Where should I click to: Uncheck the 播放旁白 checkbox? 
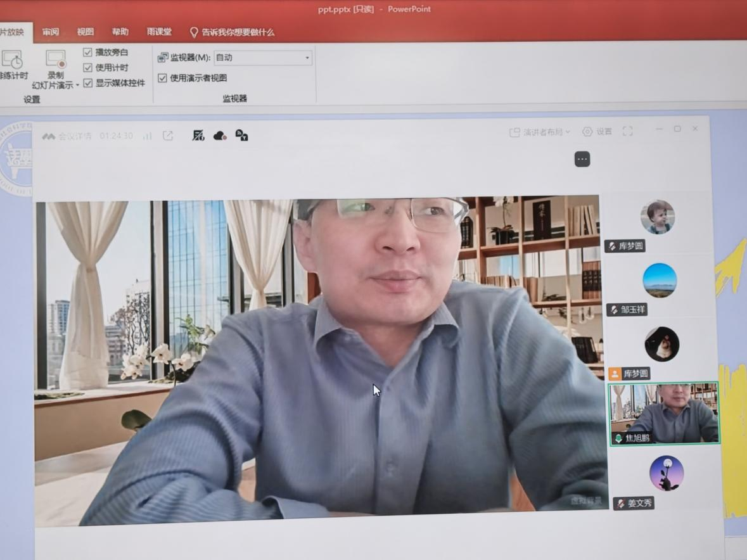[x=88, y=52]
